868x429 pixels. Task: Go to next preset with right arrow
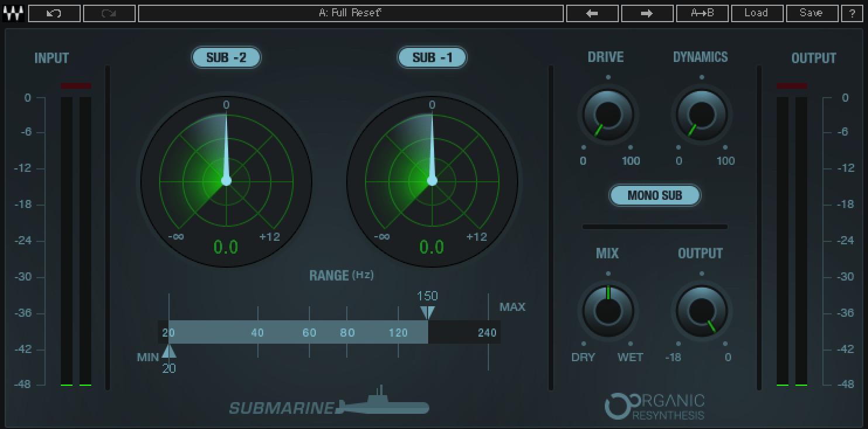tap(647, 13)
